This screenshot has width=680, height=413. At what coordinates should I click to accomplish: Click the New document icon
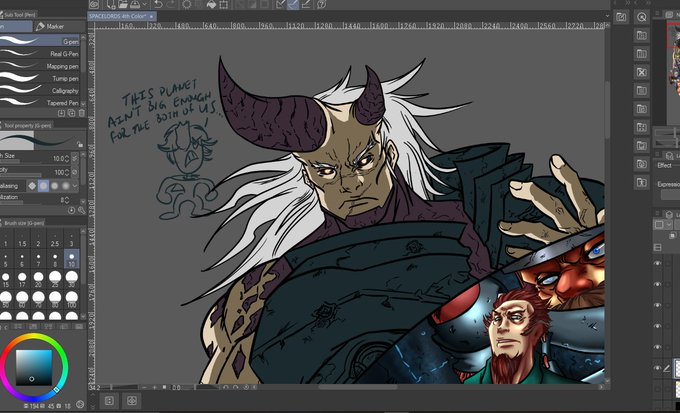[x=111, y=4]
